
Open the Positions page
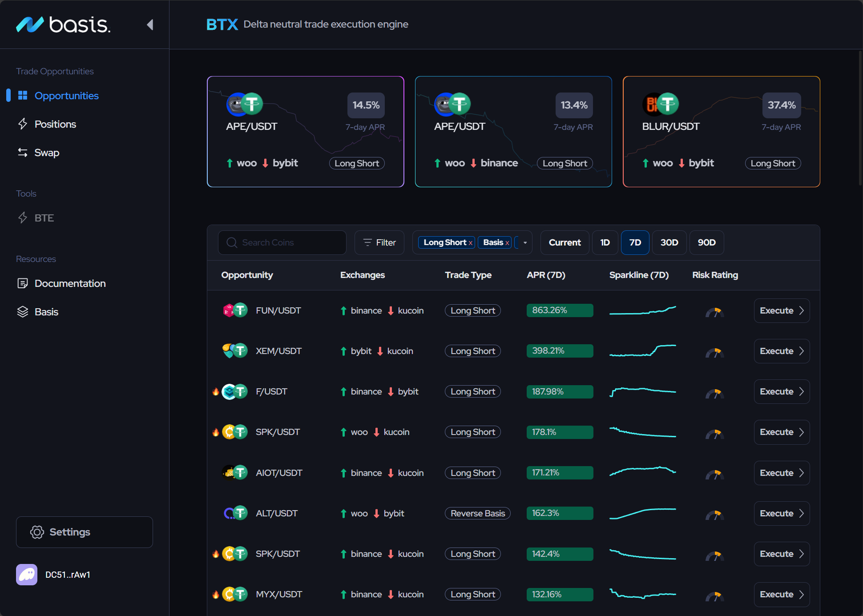pyautogui.click(x=55, y=124)
